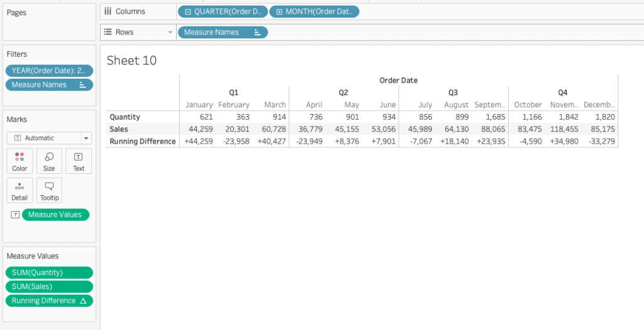The width and height of the screenshot is (644, 330).
Task: Select the SUM(Sales) measure pill
Action: point(48,287)
